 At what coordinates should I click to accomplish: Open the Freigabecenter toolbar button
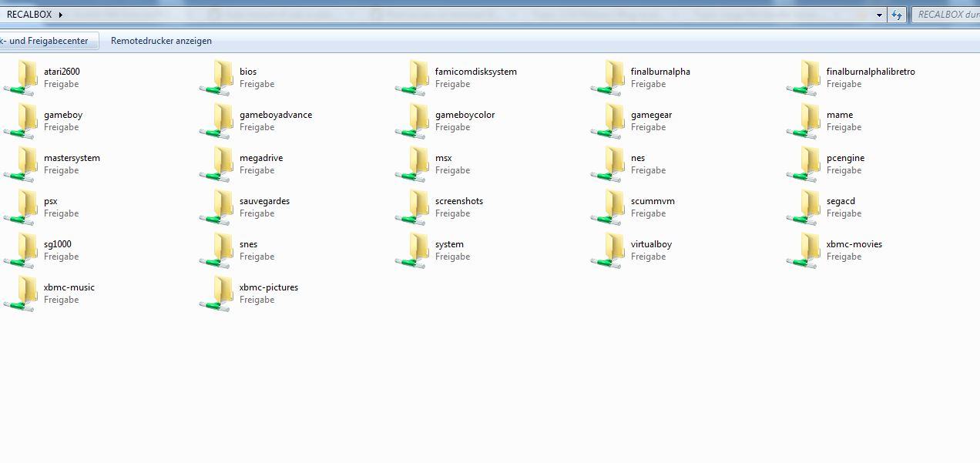pyautogui.click(x=49, y=41)
